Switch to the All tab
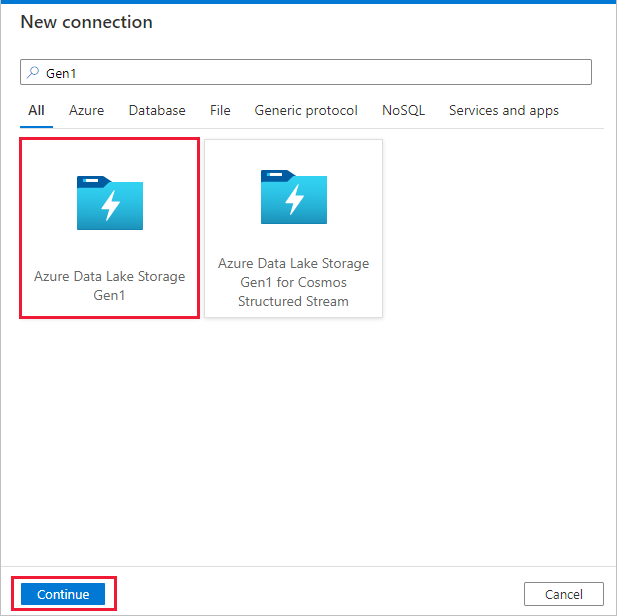 [36, 111]
